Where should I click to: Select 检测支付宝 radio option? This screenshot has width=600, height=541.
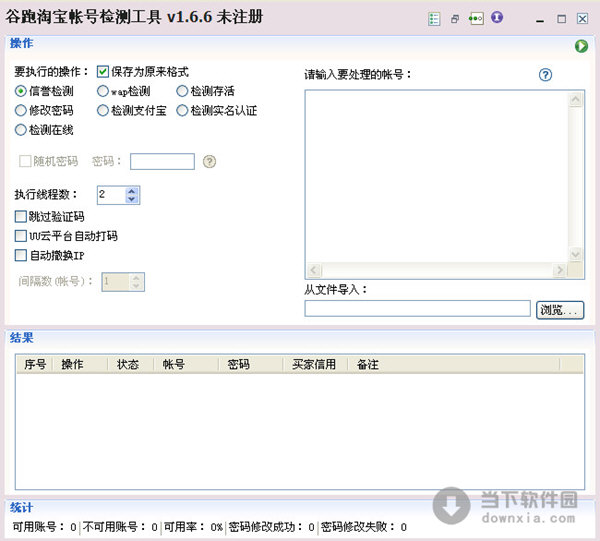tap(103, 111)
